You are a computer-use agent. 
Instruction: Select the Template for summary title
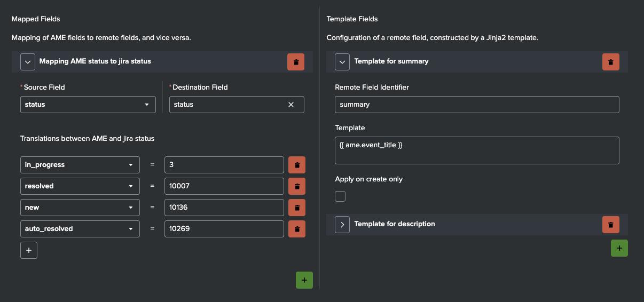pyautogui.click(x=391, y=61)
